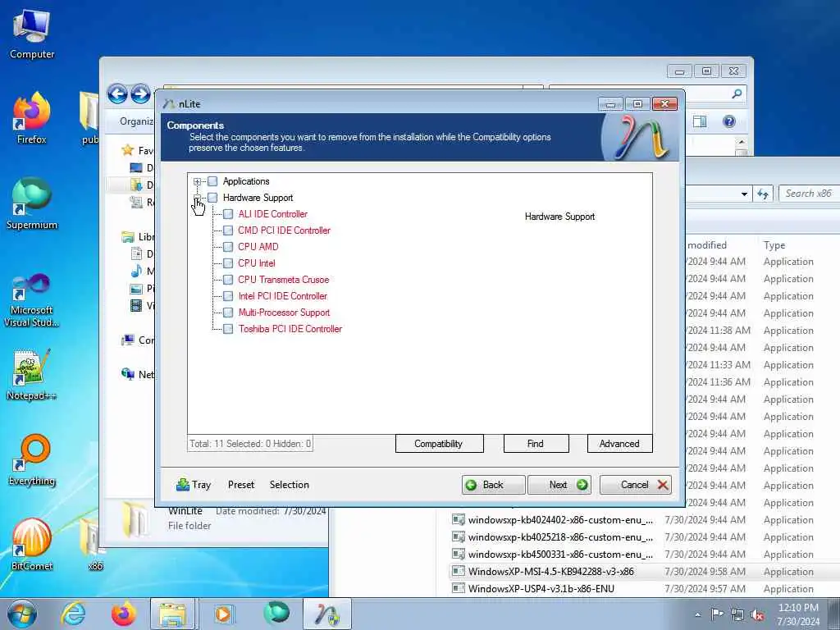
Task: Show hidden tray icons arrow
Action: point(697,614)
